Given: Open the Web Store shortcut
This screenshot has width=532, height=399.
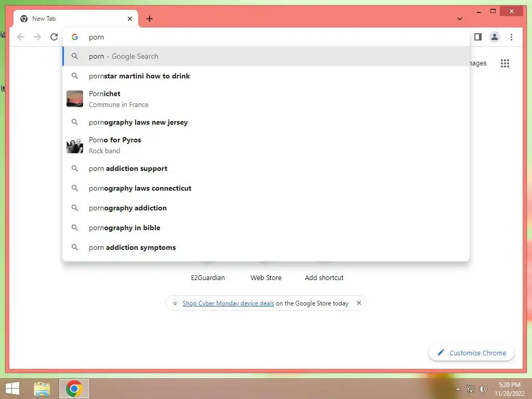Looking at the screenshot, I should pyautogui.click(x=266, y=277).
